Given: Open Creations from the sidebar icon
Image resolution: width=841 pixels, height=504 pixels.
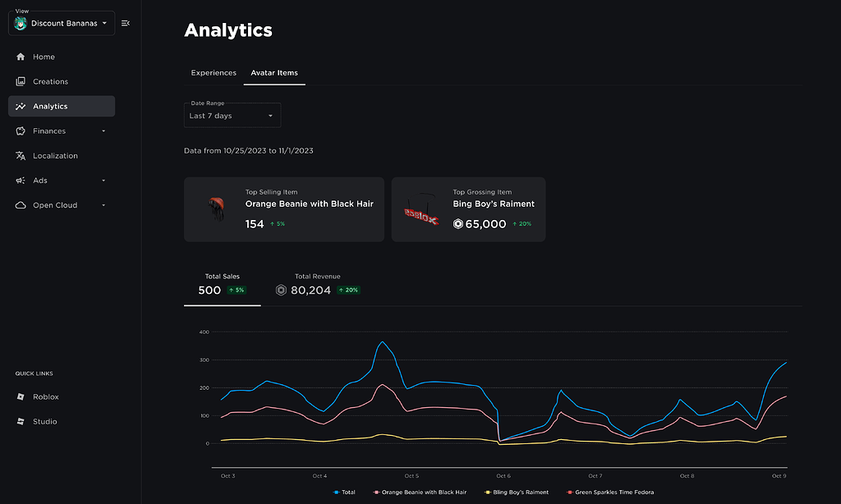Looking at the screenshot, I should point(19,80).
